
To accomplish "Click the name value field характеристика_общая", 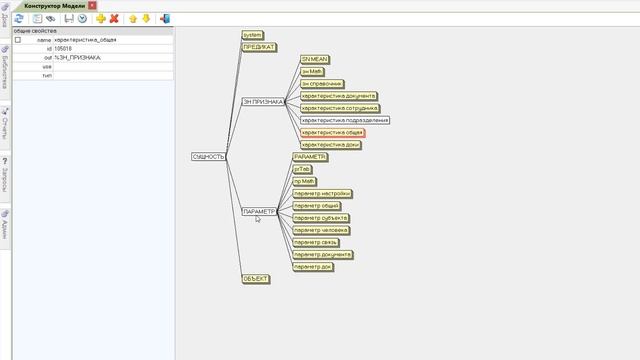I will (113, 40).
